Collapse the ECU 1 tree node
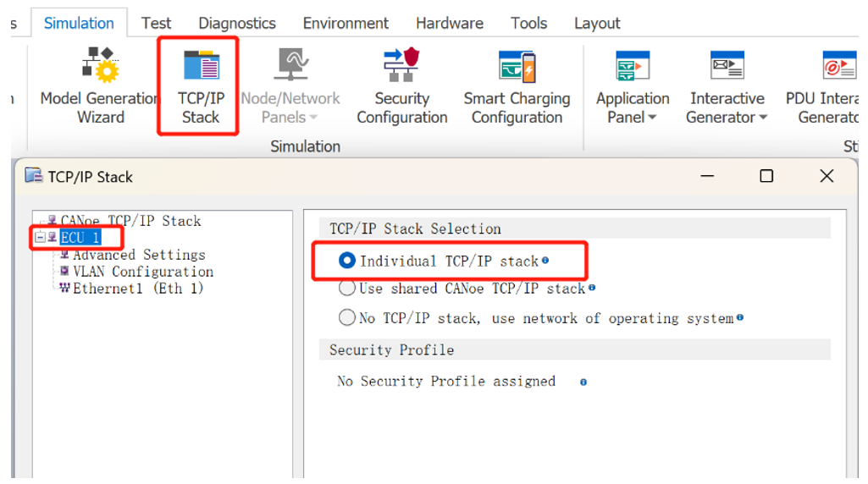This screenshot has height=484, width=868. tap(41, 238)
